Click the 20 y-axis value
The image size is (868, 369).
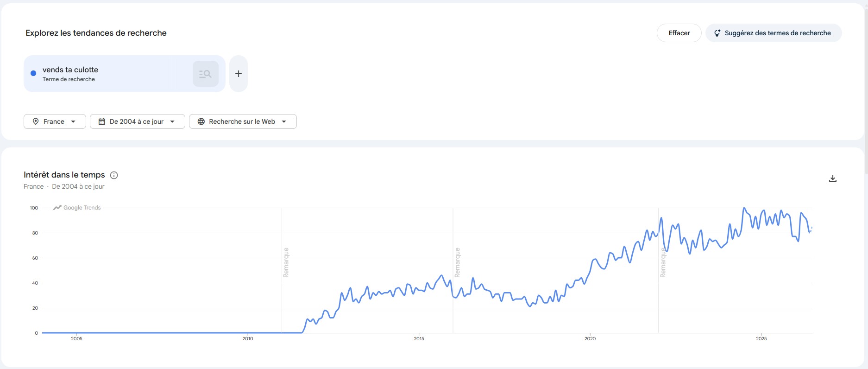click(x=35, y=308)
